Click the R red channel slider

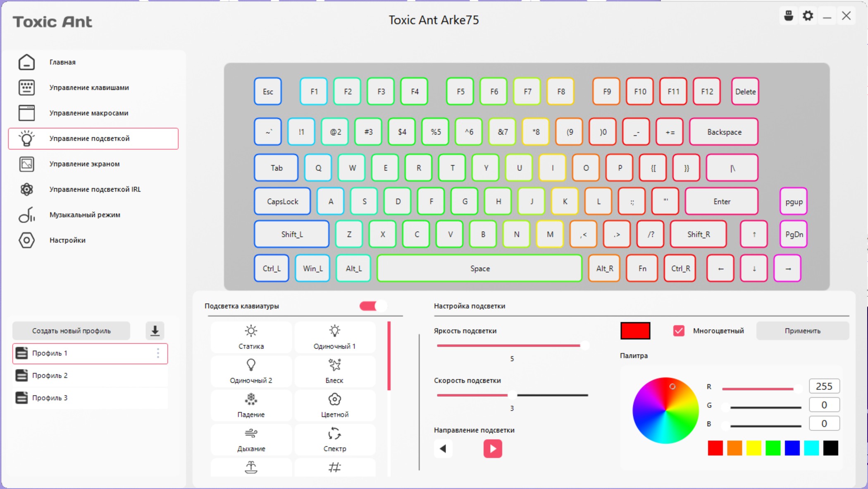pyautogui.click(x=762, y=388)
